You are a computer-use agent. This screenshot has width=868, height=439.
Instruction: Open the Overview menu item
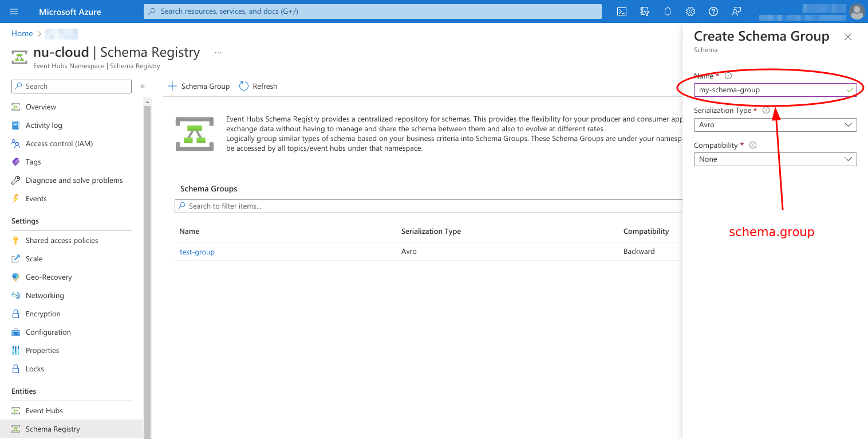(x=41, y=107)
